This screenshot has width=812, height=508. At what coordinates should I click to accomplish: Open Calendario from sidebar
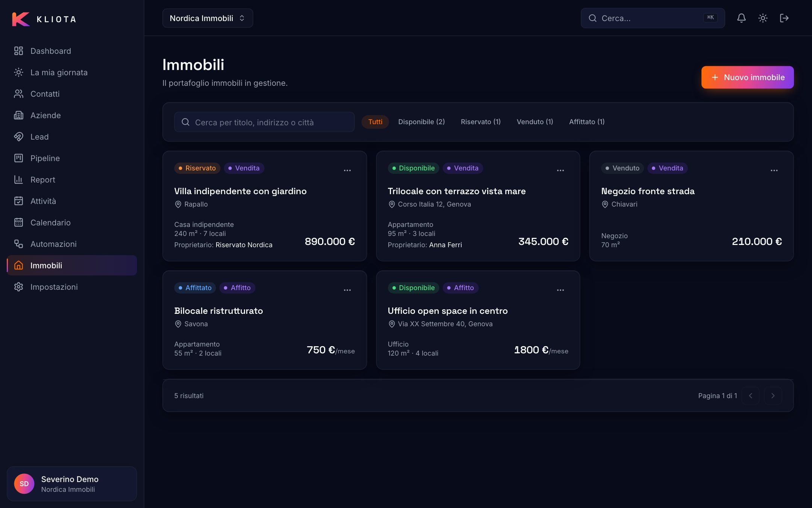click(72, 222)
